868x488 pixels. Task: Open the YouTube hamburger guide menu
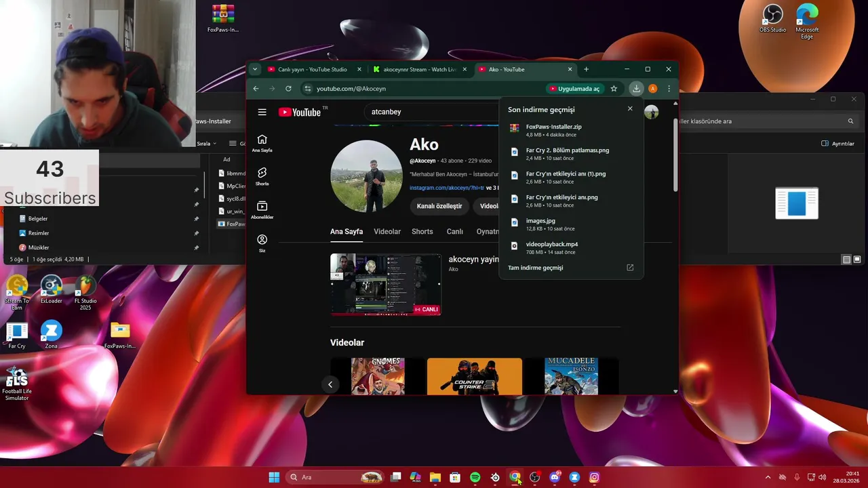[x=262, y=112]
